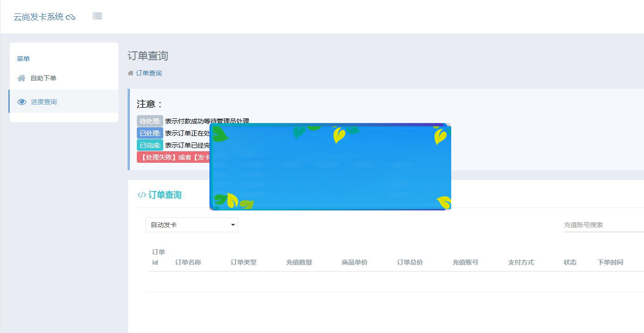Click the chain link icon beside 云尚发卡系统 logo
Screen dimensions: 644x333
click(71, 16)
